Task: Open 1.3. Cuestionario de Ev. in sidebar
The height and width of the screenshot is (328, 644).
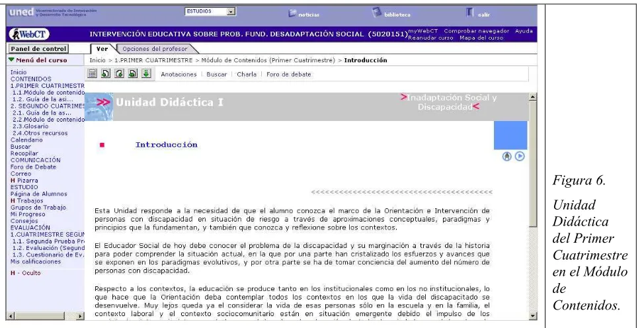Action: point(48,255)
